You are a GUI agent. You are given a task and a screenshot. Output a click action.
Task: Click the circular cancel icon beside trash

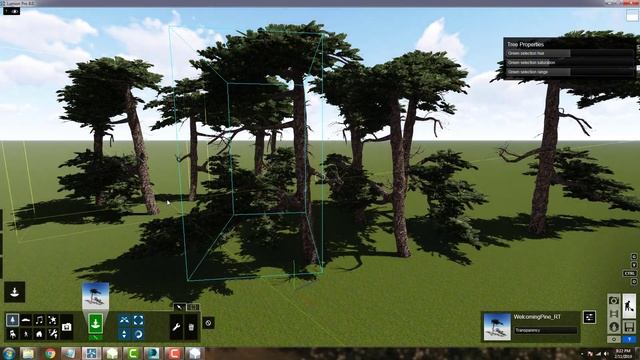209,323
